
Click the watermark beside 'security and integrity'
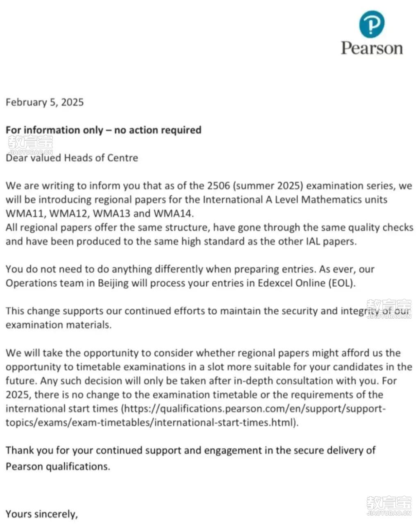pyautogui.click(x=389, y=309)
